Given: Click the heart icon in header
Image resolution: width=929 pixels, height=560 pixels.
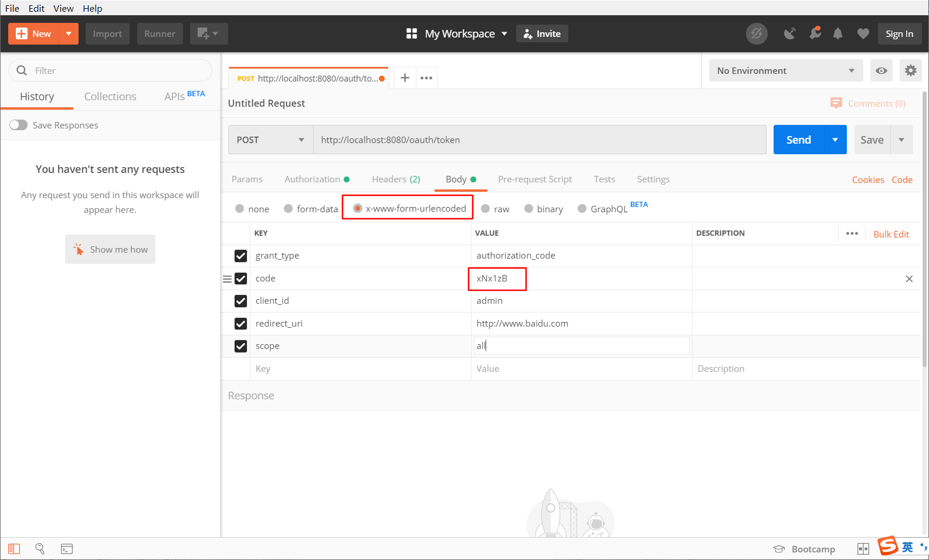Looking at the screenshot, I should coord(863,34).
